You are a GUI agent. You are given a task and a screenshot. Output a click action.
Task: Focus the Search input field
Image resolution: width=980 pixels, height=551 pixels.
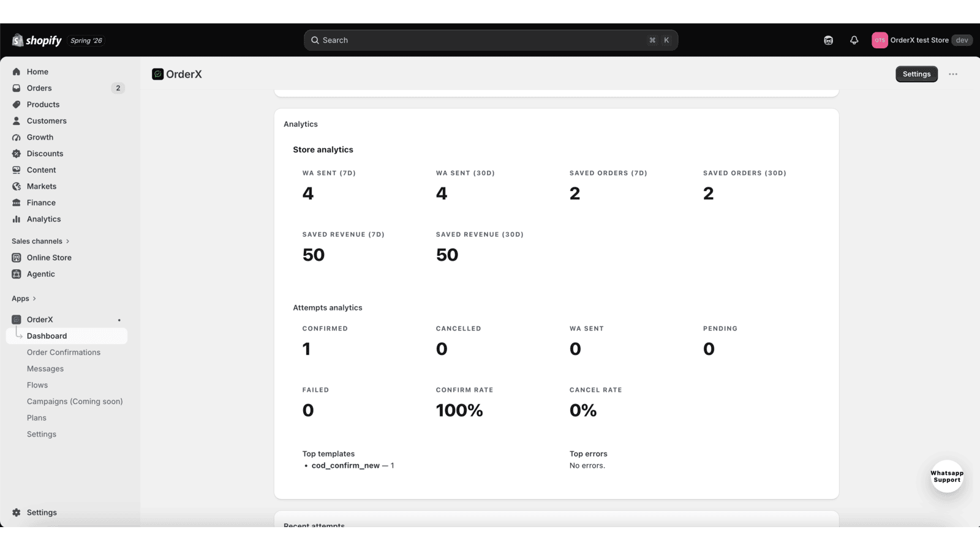pos(491,40)
